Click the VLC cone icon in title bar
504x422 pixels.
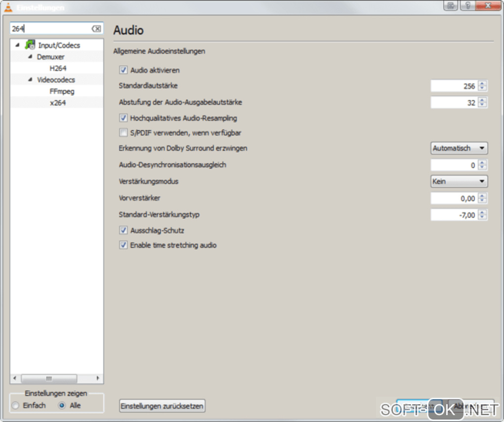[8, 7]
